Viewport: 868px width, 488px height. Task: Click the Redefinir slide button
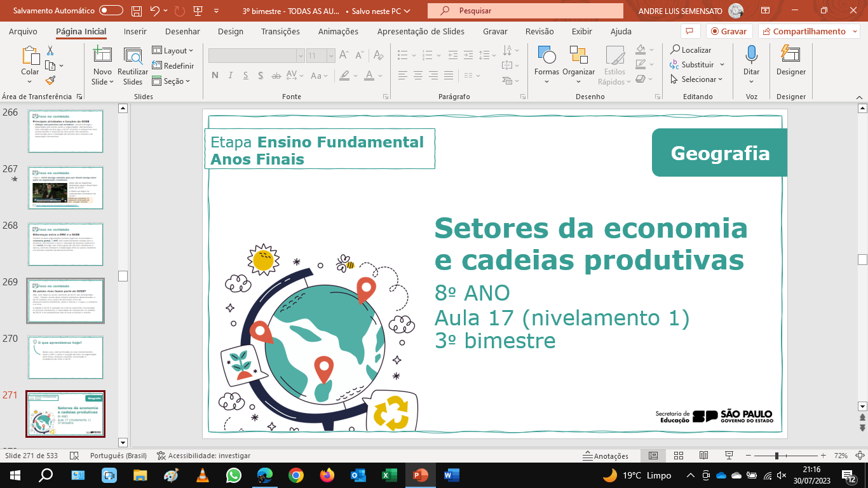[x=173, y=66]
